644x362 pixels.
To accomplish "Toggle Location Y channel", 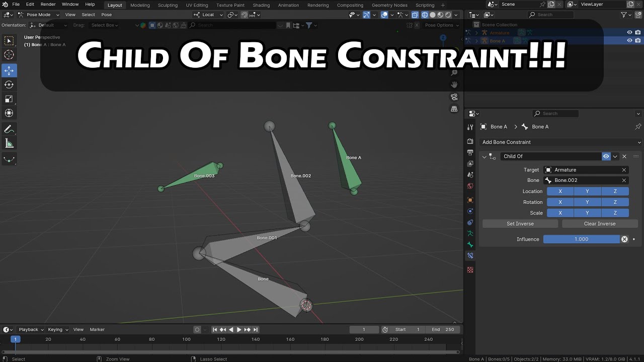I will coord(588,192).
